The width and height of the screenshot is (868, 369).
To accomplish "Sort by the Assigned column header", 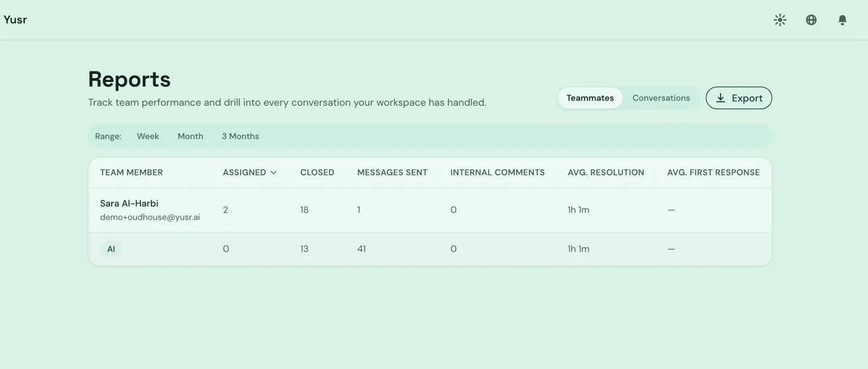I will [244, 173].
